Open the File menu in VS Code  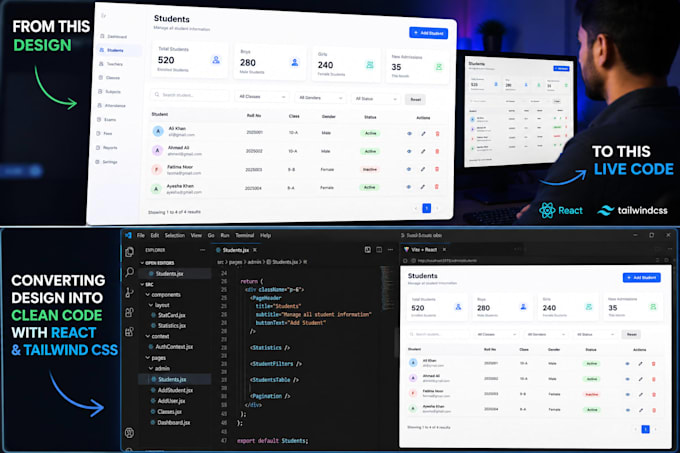(141, 235)
